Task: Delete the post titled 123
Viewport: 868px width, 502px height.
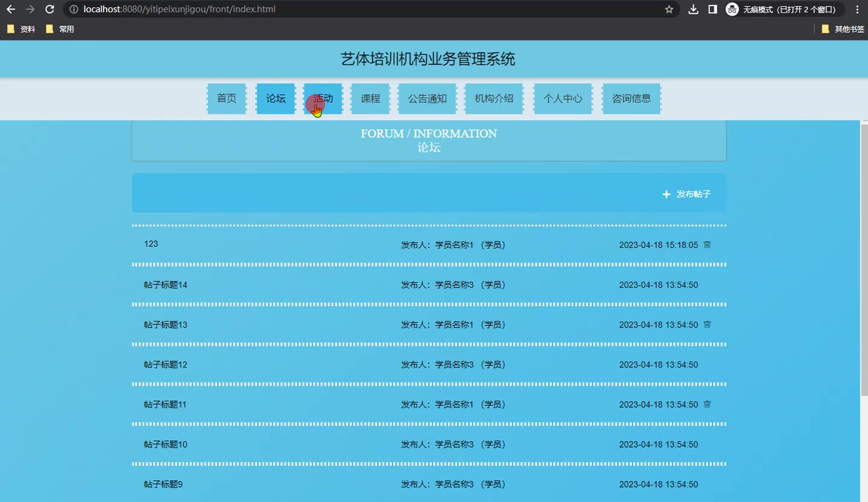Action: pos(707,245)
